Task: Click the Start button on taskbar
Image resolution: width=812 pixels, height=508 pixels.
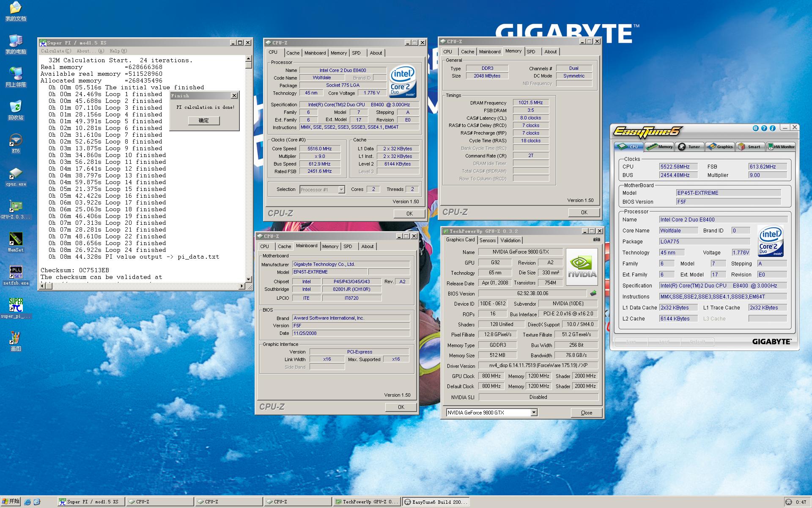Action: 11,502
